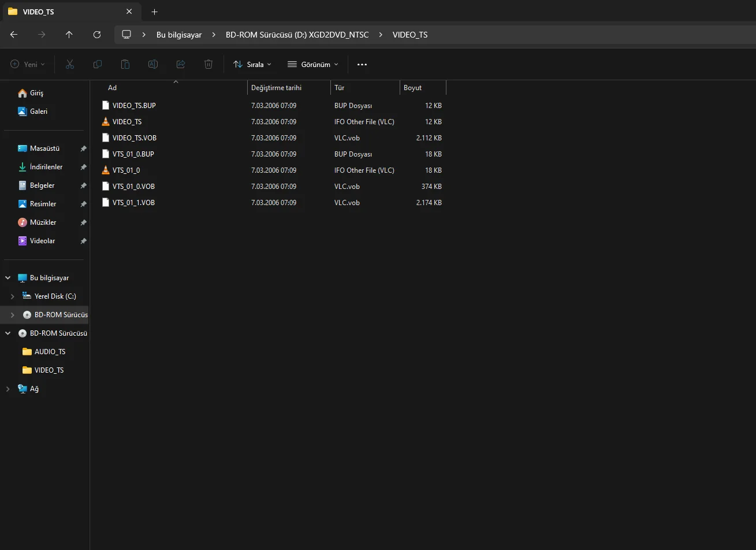
Task: Collapse the Bu bilgisayar tree node
Action: pos(8,278)
